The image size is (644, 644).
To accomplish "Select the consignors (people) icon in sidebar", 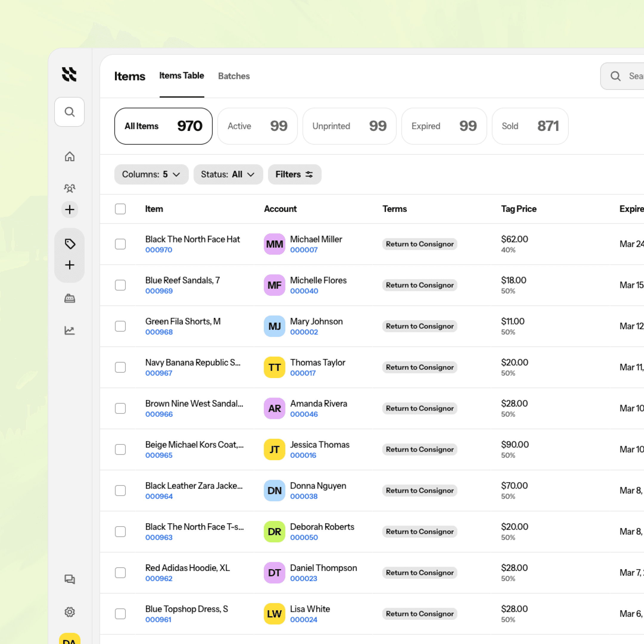I will [x=70, y=188].
